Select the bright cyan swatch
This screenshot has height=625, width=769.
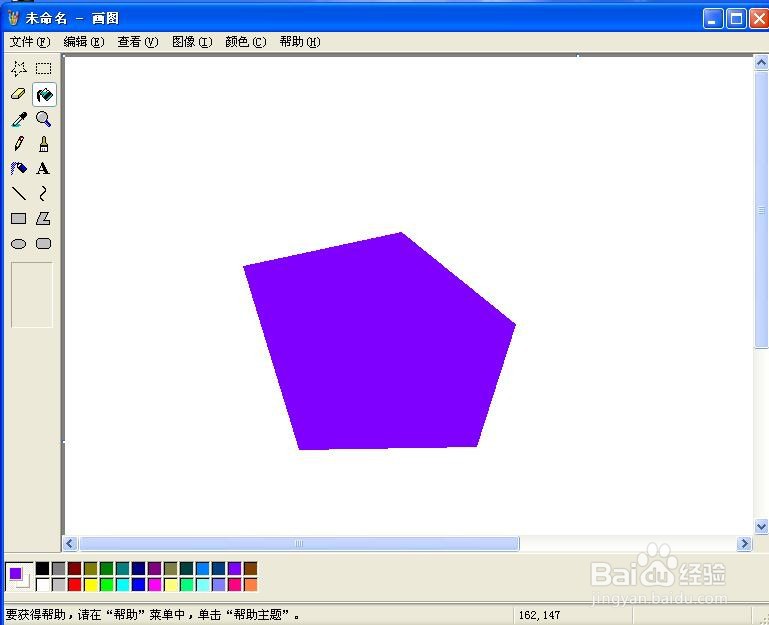click(x=123, y=584)
